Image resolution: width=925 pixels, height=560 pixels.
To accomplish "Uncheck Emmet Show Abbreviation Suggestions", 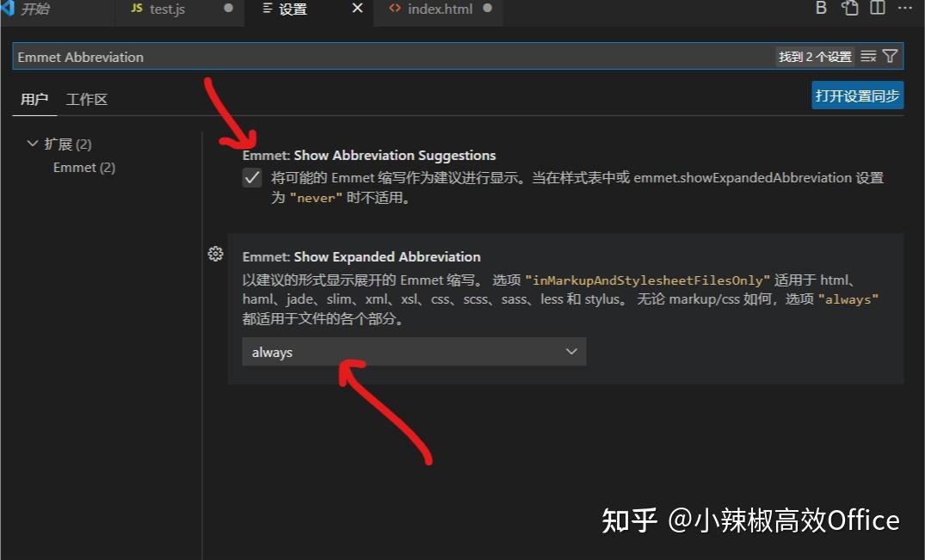I will [x=252, y=178].
